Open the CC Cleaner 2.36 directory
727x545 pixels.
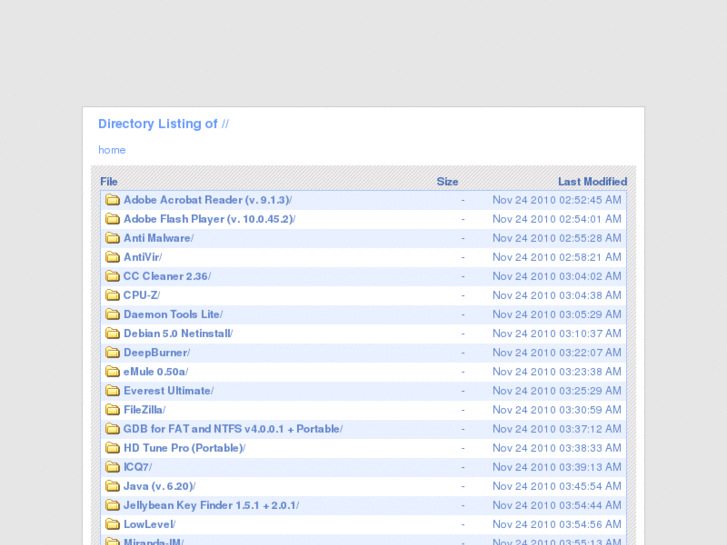(167, 276)
